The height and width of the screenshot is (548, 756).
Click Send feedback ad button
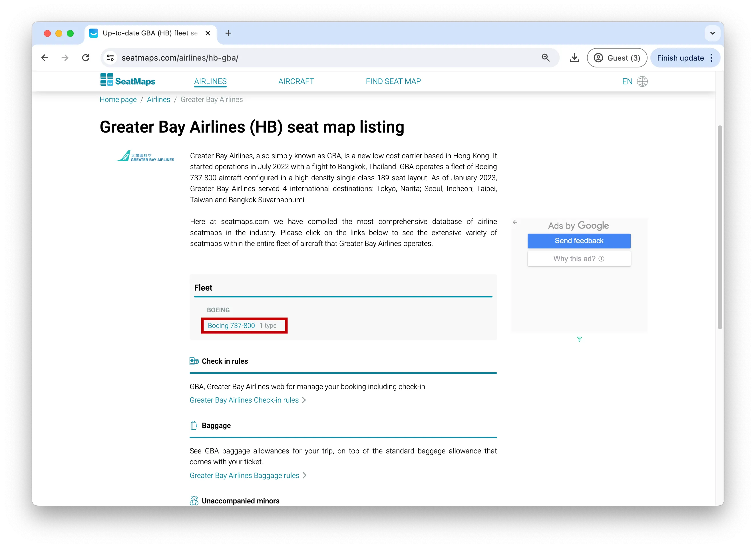tap(579, 241)
